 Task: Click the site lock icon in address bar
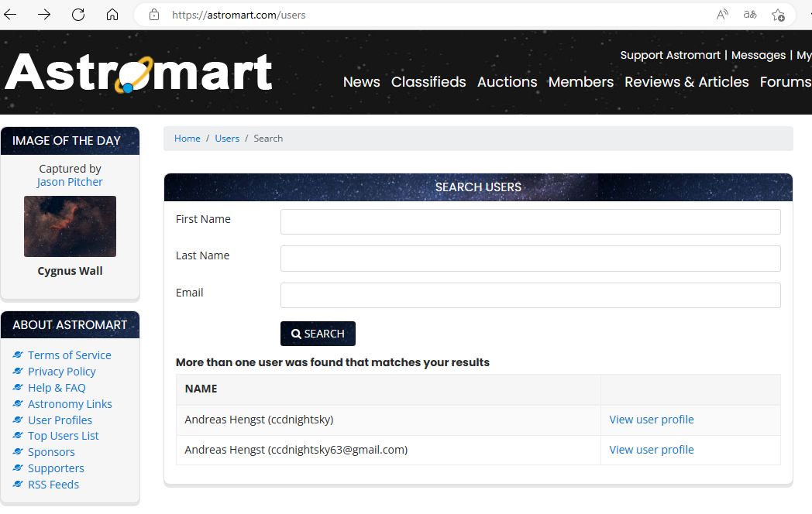154,15
